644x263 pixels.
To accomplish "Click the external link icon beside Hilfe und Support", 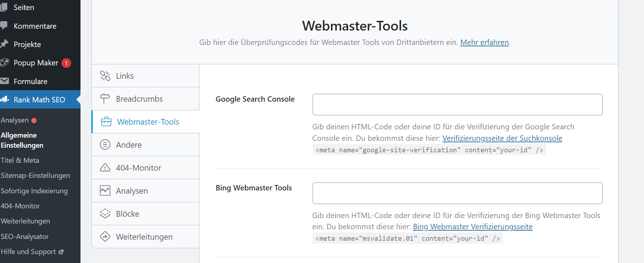I will click(61, 252).
